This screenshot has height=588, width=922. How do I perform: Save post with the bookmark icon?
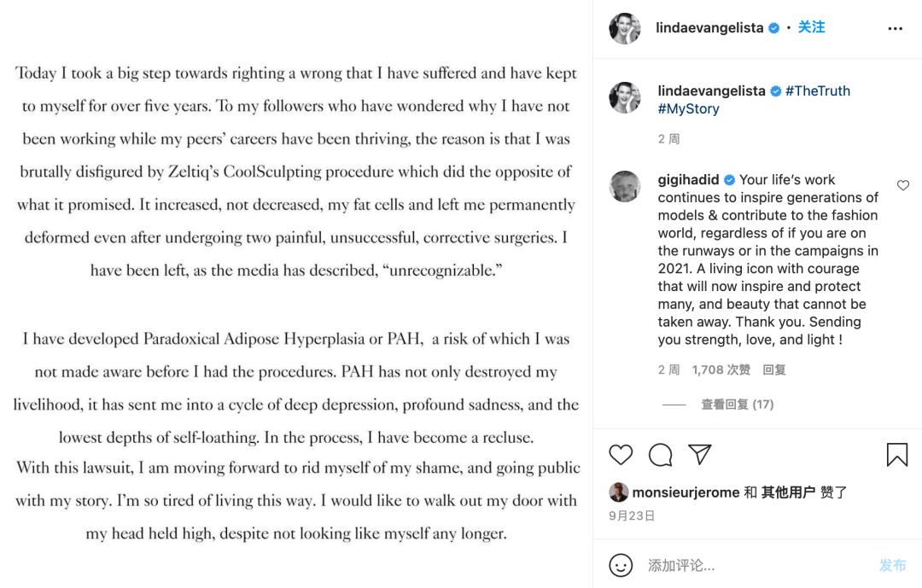tap(896, 455)
